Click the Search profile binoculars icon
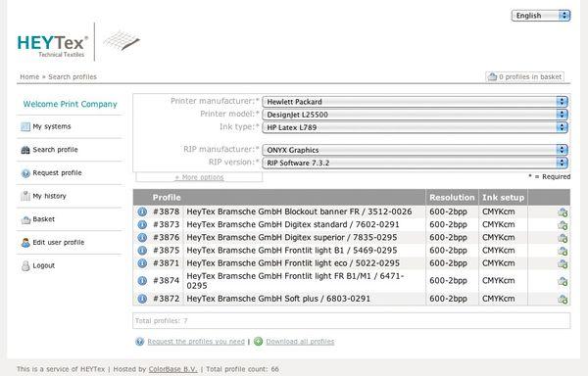Image resolution: width=588 pixels, height=376 pixels. point(25,150)
